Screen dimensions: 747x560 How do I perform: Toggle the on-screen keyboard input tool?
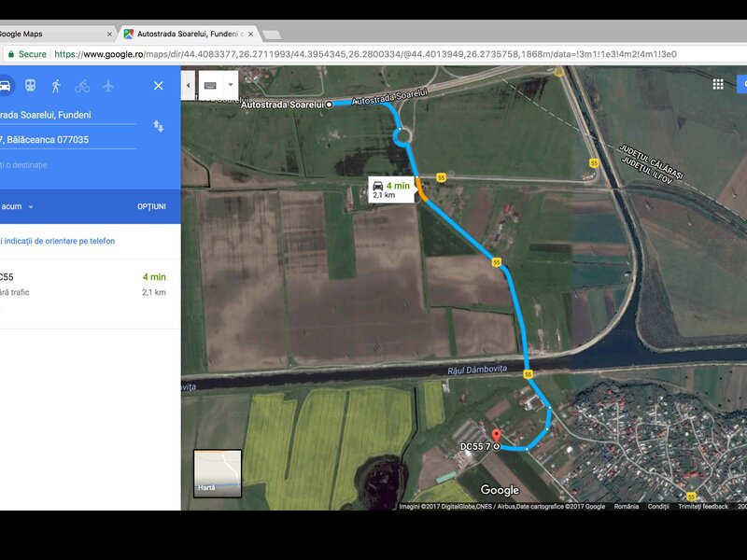pos(210,85)
